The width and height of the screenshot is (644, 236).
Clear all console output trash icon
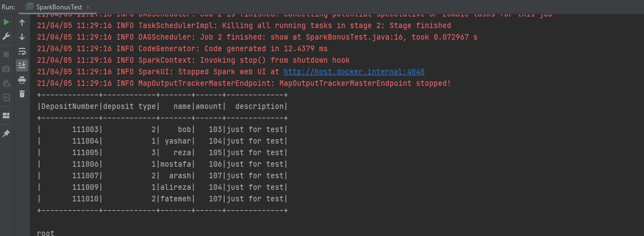[x=22, y=94]
